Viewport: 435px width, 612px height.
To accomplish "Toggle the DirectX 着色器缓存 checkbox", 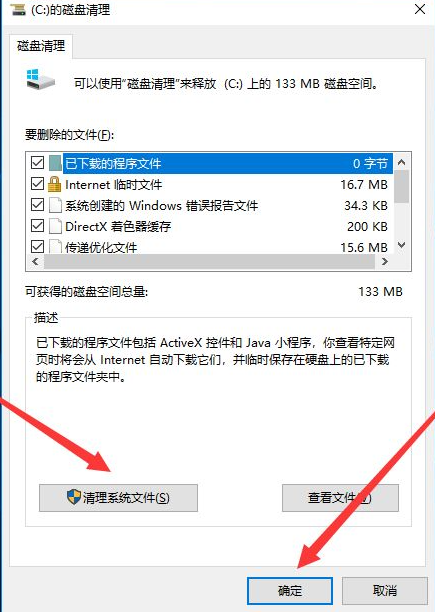I will coord(37,225).
